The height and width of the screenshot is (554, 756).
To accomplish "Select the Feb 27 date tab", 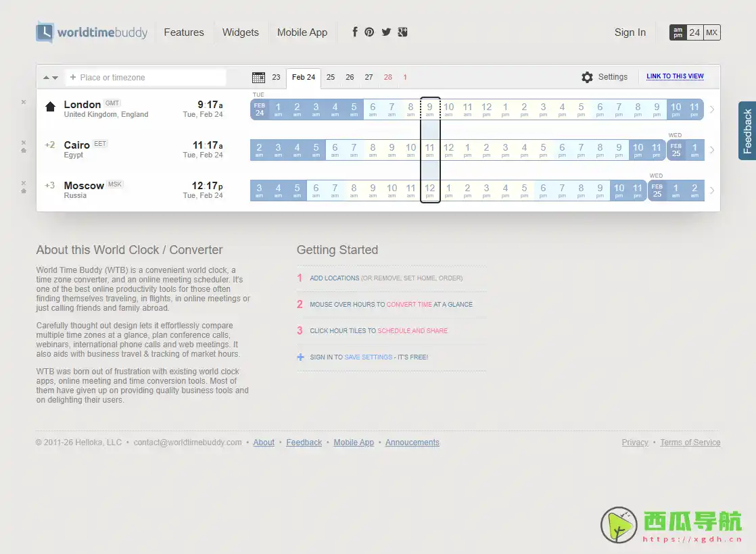I will coord(369,78).
